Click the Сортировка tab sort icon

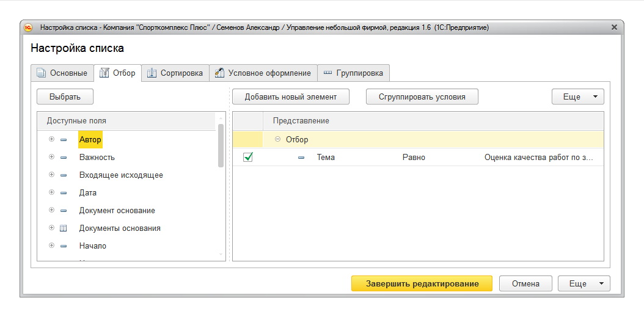pos(152,73)
